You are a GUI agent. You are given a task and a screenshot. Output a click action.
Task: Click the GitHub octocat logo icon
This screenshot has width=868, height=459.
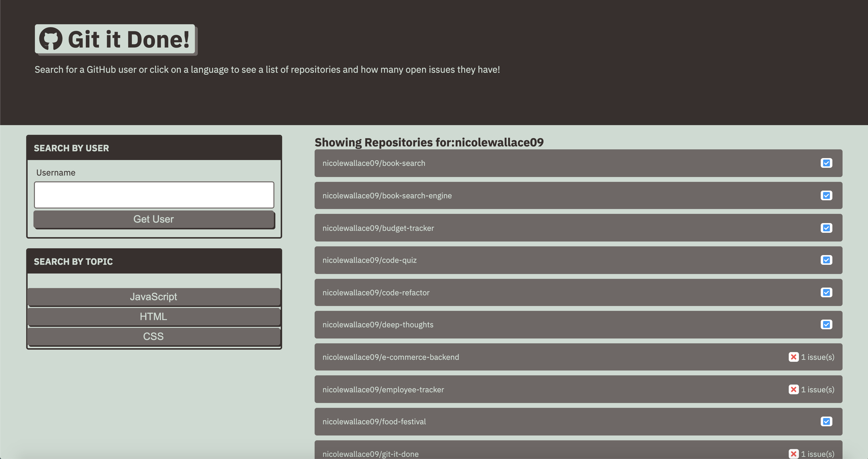[51, 39]
